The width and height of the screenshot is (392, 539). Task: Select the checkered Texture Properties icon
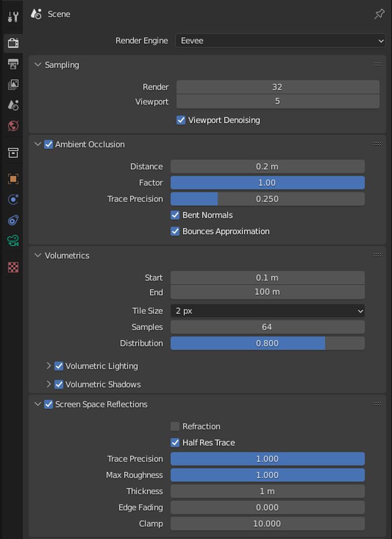point(12,267)
